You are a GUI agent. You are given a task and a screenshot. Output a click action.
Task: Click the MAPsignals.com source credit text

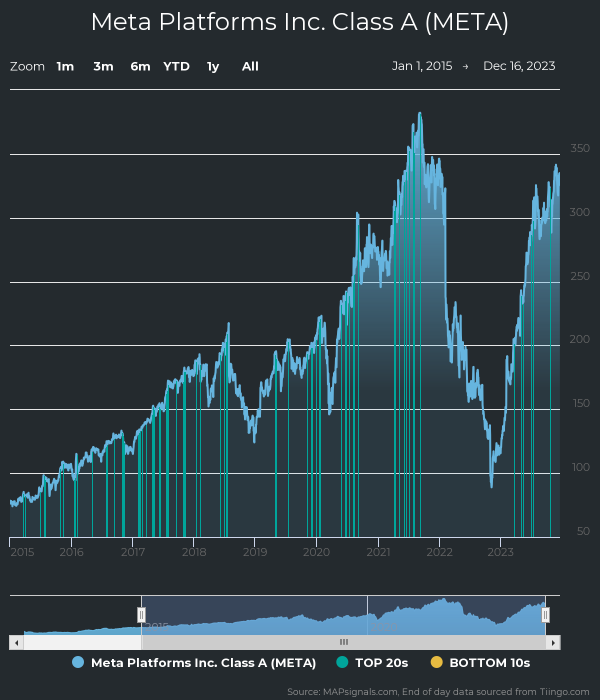(438, 692)
